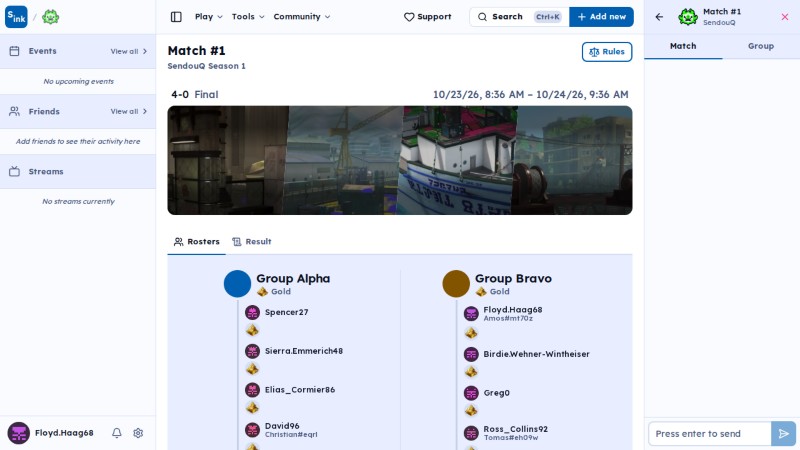Screen dimensions: 800x450
Task: Select the Match chat tab
Action: (683, 46)
